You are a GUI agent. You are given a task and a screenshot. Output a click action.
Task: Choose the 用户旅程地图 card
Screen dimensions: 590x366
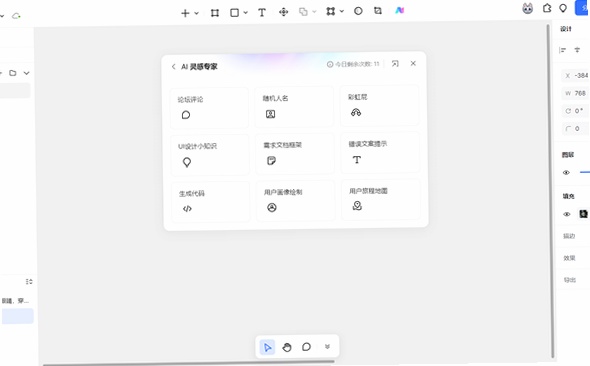click(x=381, y=199)
